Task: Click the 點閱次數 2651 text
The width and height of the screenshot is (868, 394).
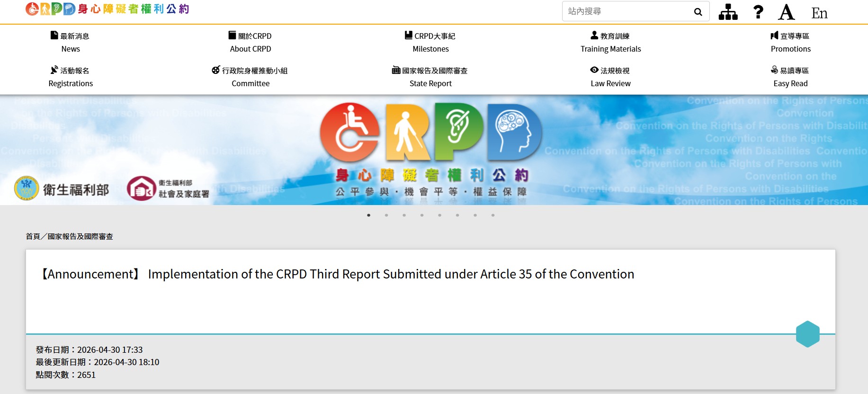Action: pyautogui.click(x=66, y=375)
